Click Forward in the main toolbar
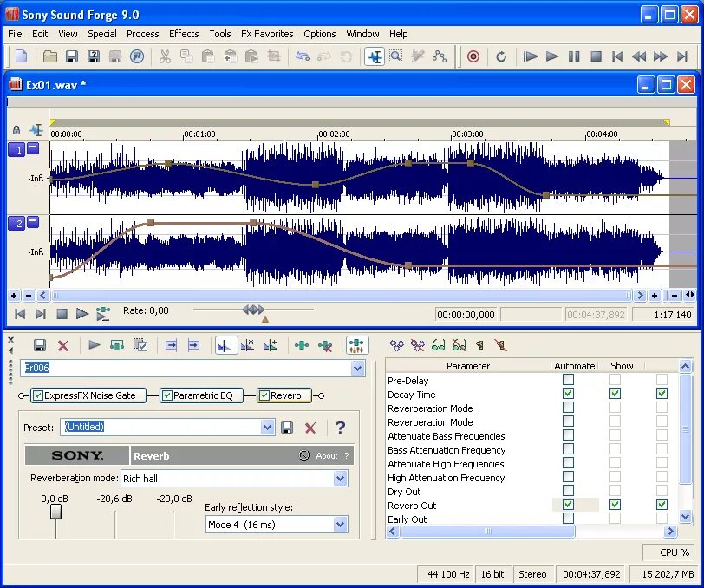 [x=661, y=56]
